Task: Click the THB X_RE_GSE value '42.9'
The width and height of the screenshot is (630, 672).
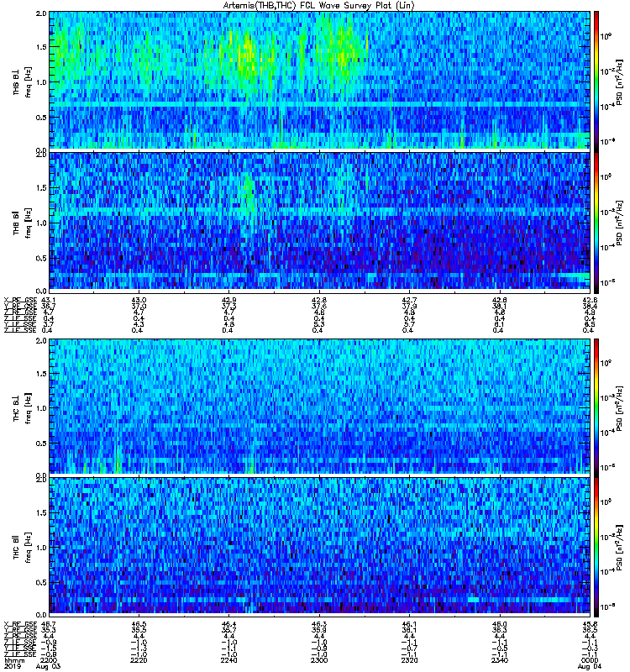Action: 228,300
